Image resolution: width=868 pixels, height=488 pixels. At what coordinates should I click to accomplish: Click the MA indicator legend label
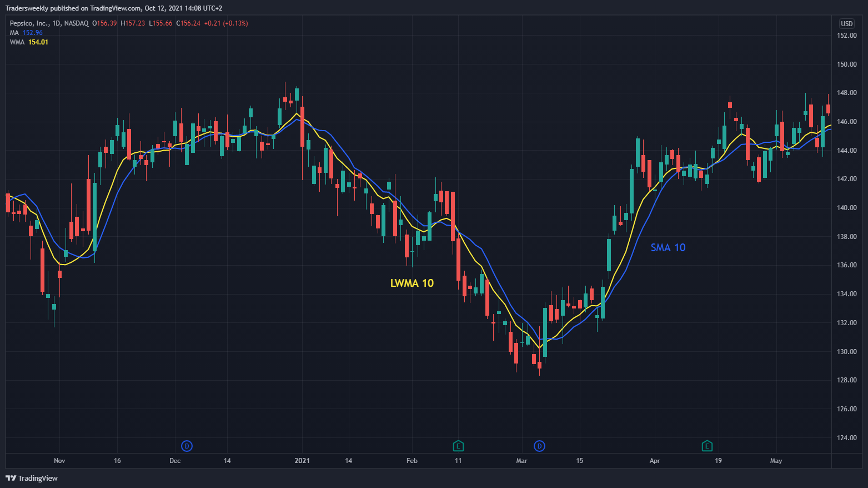(x=14, y=33)
